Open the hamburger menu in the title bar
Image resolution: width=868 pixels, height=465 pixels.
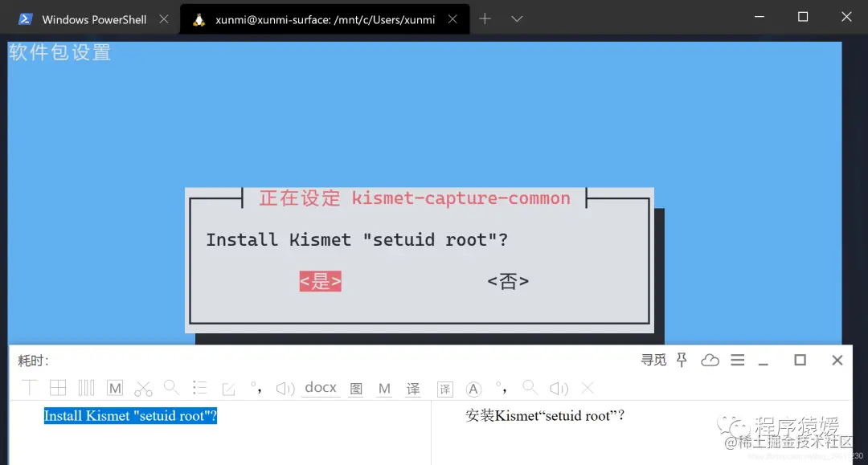738,360
